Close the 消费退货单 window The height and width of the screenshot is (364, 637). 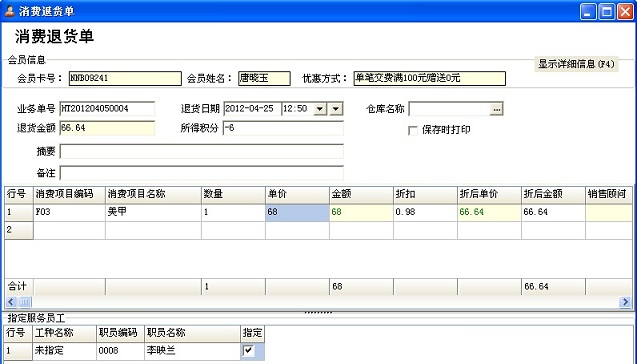point(625,11)
